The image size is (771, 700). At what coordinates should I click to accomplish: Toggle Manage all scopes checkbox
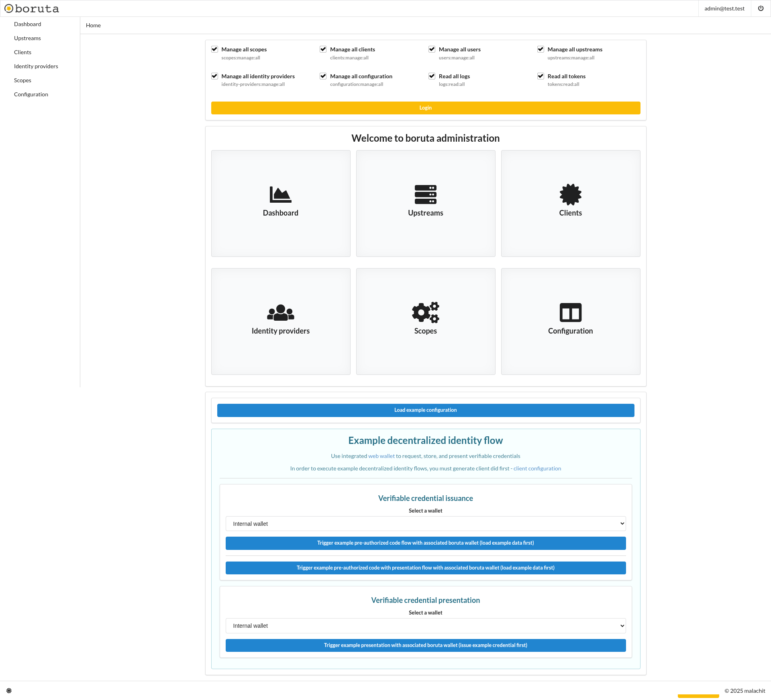[x=214, y=49]
